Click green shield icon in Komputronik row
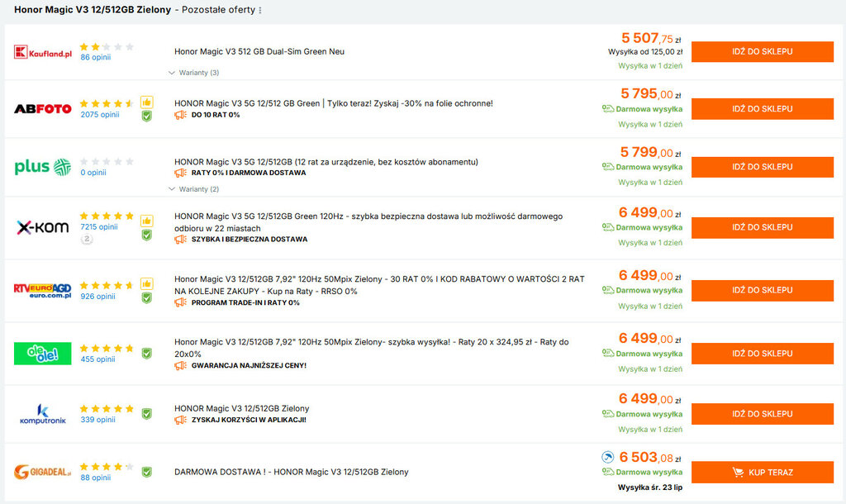 tap(146, 414)
